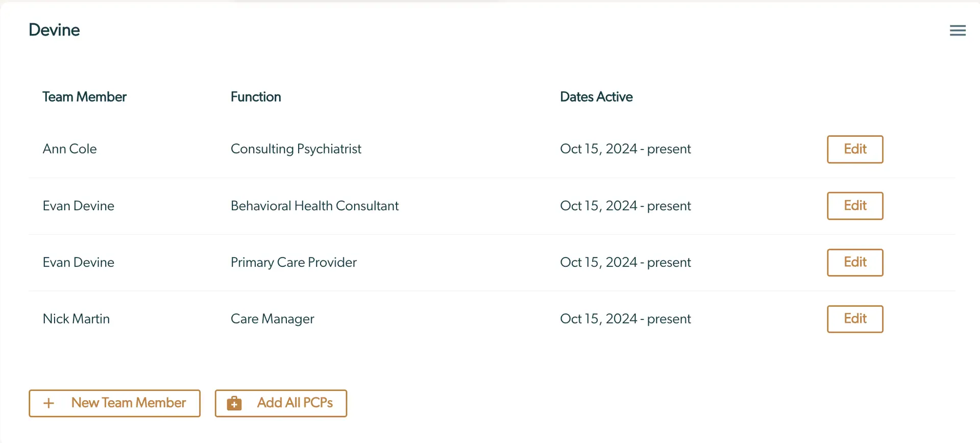Image resolution: width=980 pixels, height=443 pixels.
Task: Click Evan Devine in the second row
Action: coord(78,206)
